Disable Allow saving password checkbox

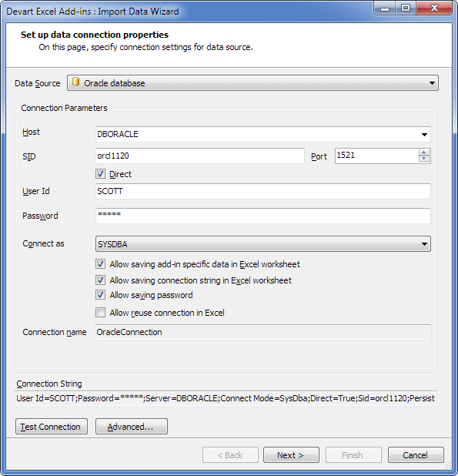(x=100, y=295)
